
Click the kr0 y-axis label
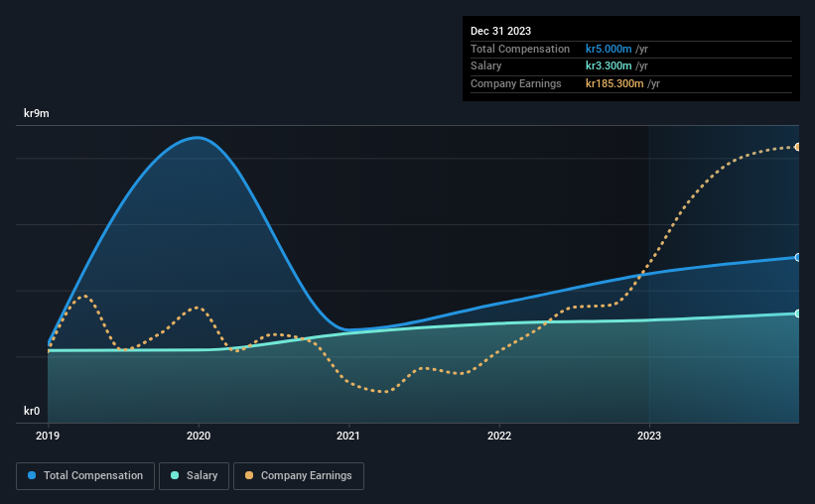click(32, 411)
